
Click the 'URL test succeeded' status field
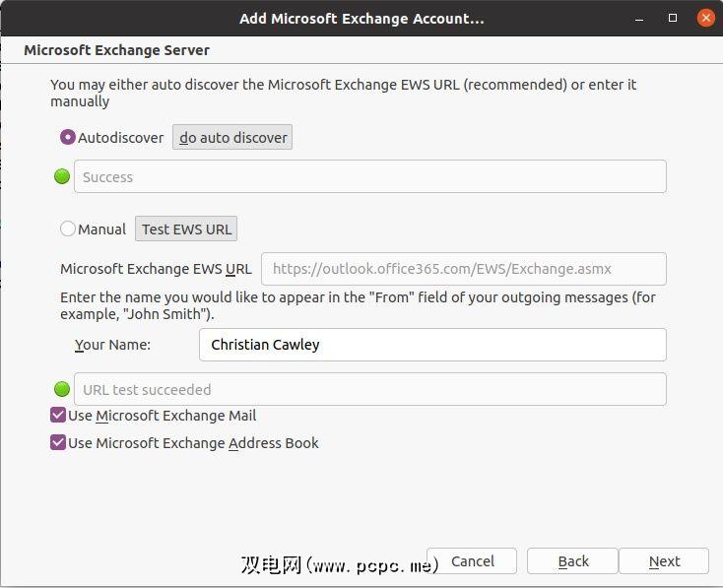pos(370,389)
